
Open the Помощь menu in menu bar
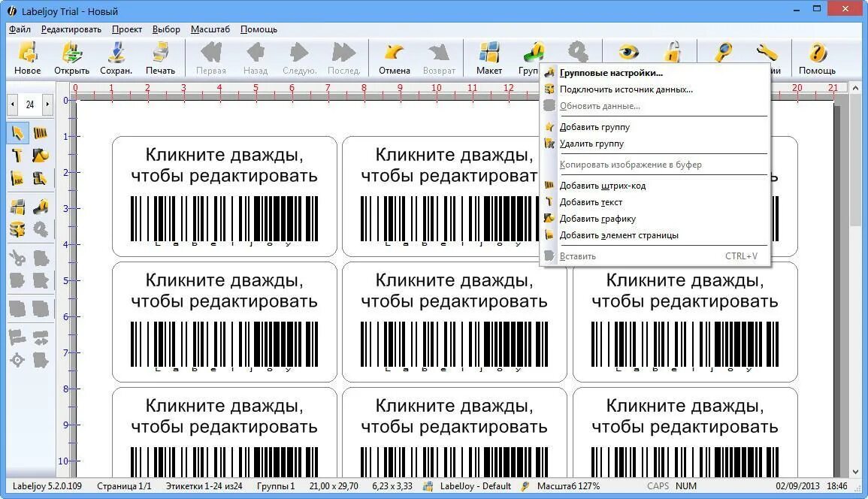pos(259,29)
